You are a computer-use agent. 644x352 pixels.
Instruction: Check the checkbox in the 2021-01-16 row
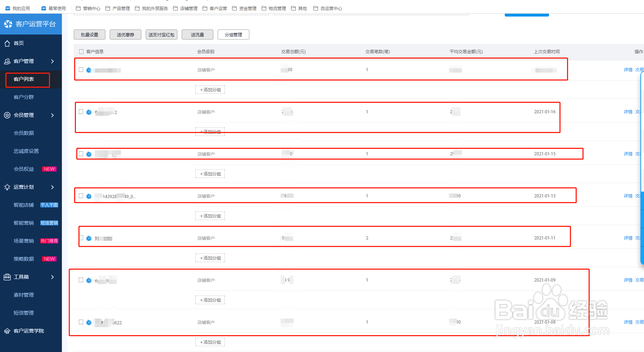point(81,112)
